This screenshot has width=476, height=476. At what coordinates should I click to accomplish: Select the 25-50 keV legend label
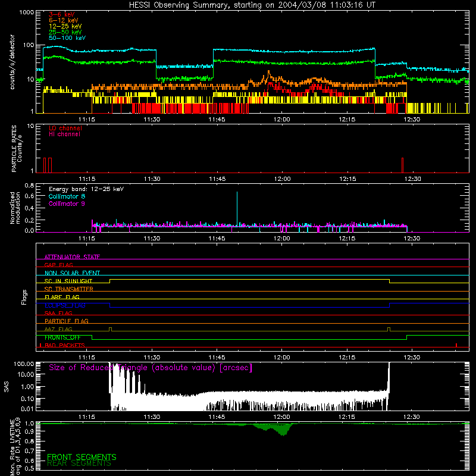(65, 32)
